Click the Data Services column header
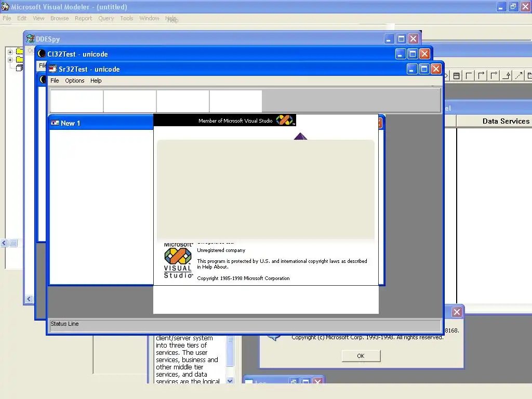 point(494,121)
